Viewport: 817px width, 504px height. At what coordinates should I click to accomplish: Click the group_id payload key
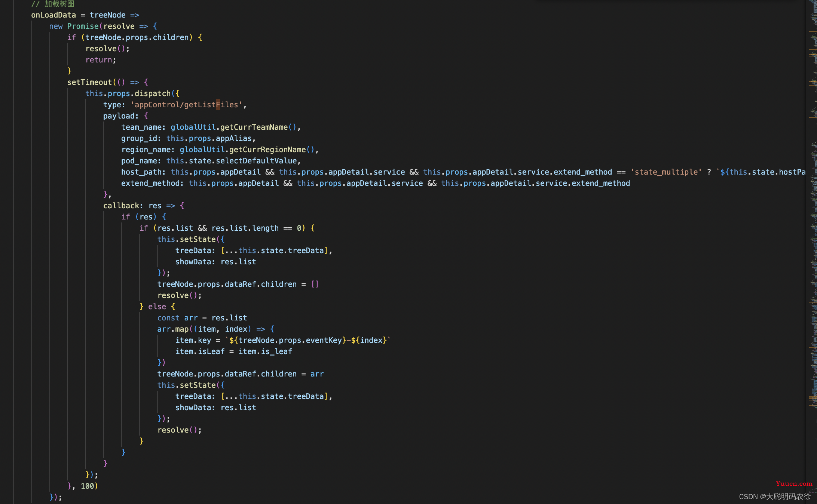(x=139, y=138)
